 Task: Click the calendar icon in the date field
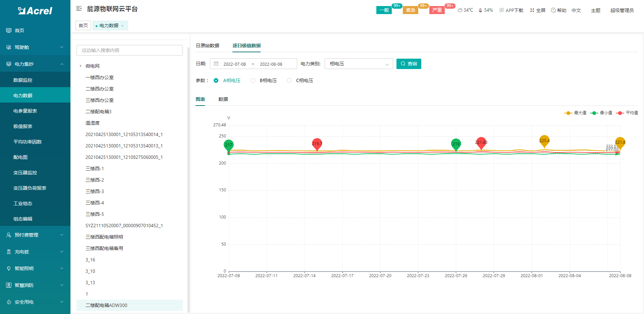216,64
